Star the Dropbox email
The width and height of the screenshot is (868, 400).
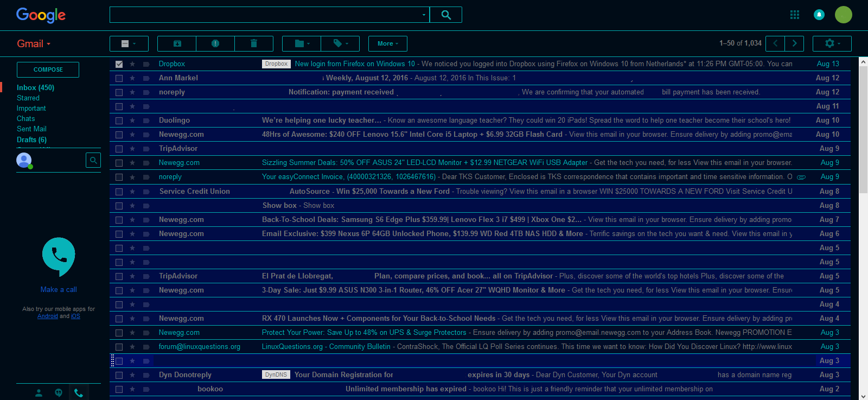click(x=132, y=64)
